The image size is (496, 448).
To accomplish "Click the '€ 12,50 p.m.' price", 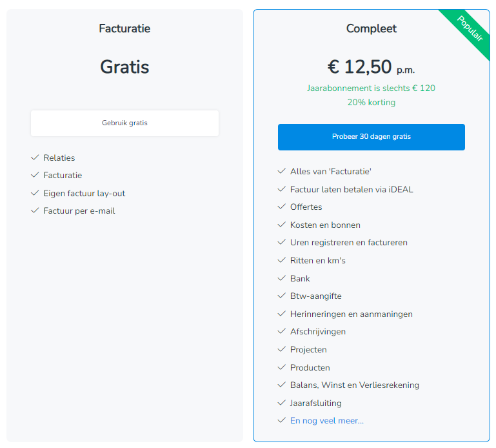I will [371, 66].
